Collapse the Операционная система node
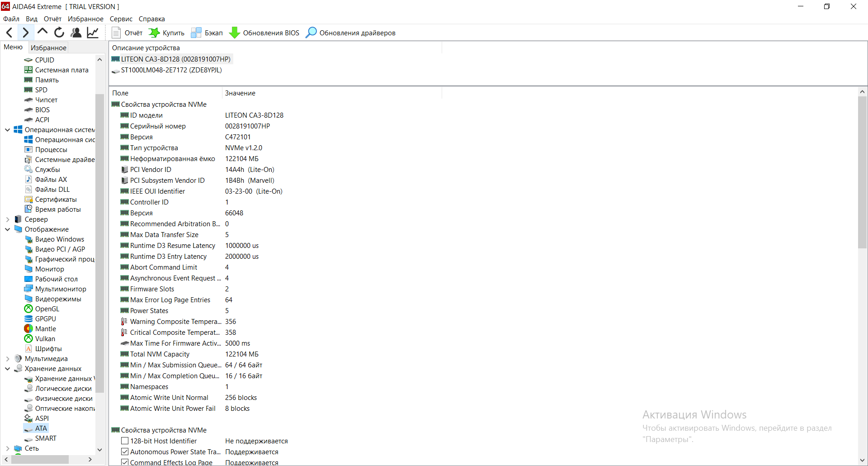The image size is (868, 466). pyautogui.click(x=7, y=130)
